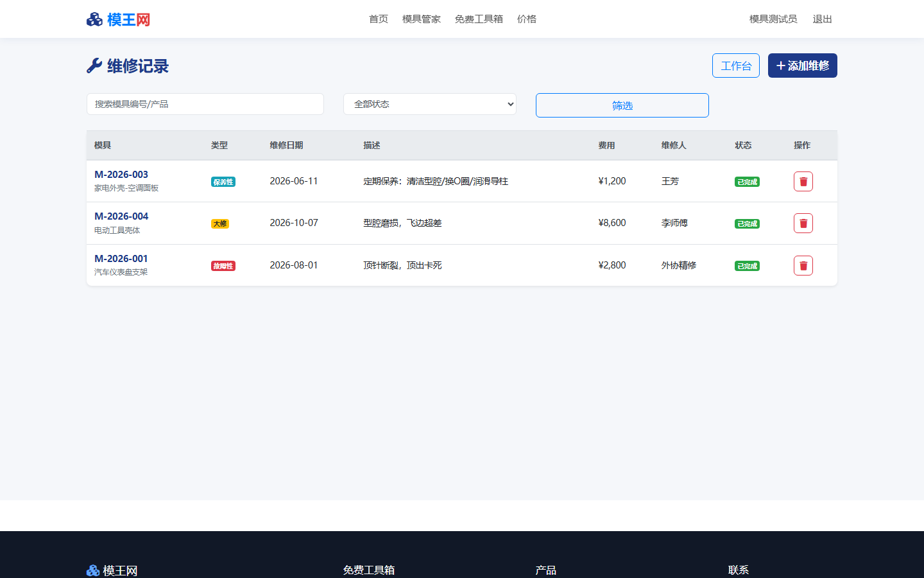Click the 故障性 type badge
The width and height of the screenshot is (924, 578).
[223, 266]
